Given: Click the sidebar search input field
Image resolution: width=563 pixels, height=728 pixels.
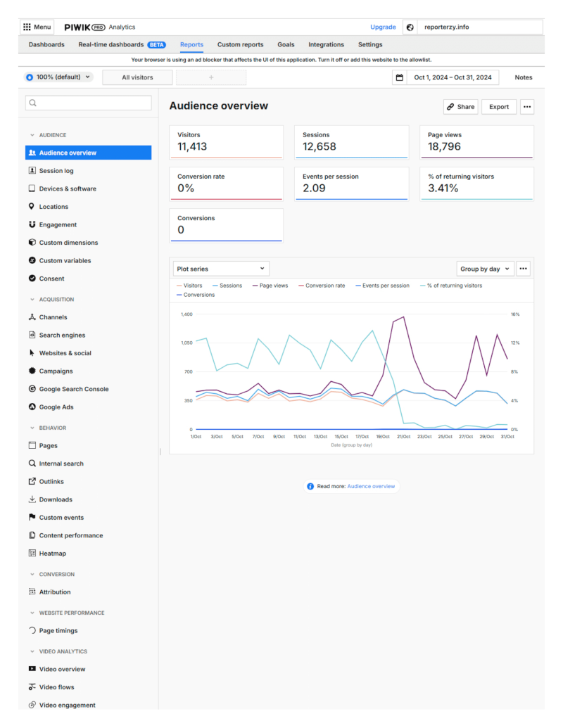Looking at the screenshot, I should (x=89, y=103).
